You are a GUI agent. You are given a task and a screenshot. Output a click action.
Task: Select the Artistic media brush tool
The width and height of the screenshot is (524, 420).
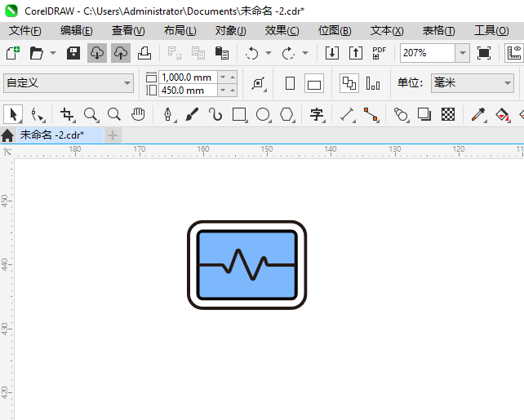192,114
